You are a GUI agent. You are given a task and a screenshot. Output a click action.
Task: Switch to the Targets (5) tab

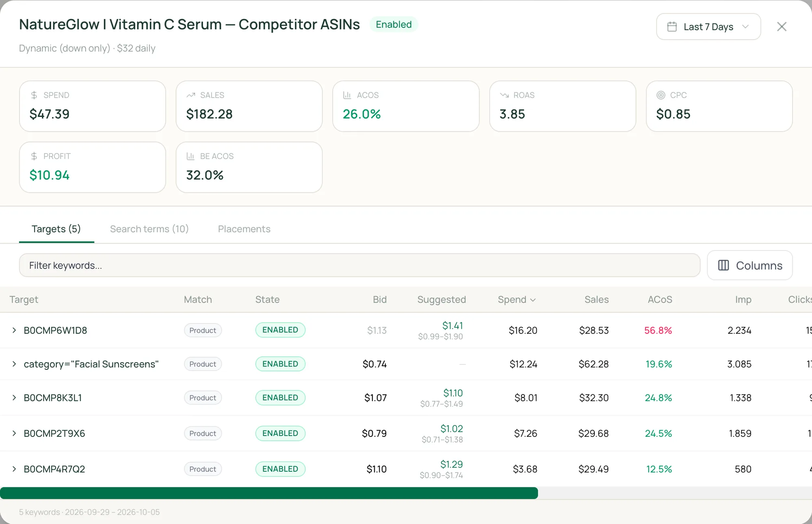coord(56,229)
